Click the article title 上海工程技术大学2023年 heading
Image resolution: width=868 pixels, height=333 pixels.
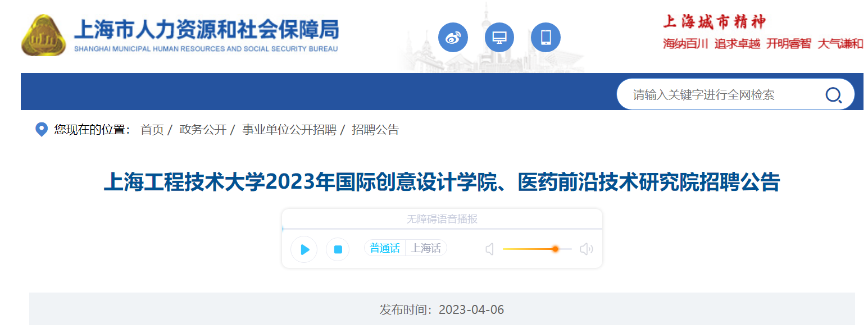point(442,183)
